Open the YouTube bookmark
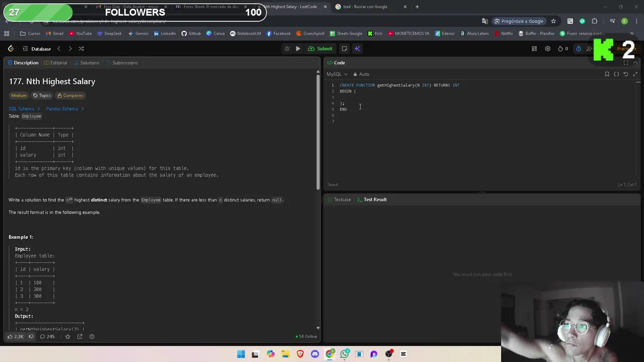The width and height of the screenshot is (644, 362). click(80, 34)
